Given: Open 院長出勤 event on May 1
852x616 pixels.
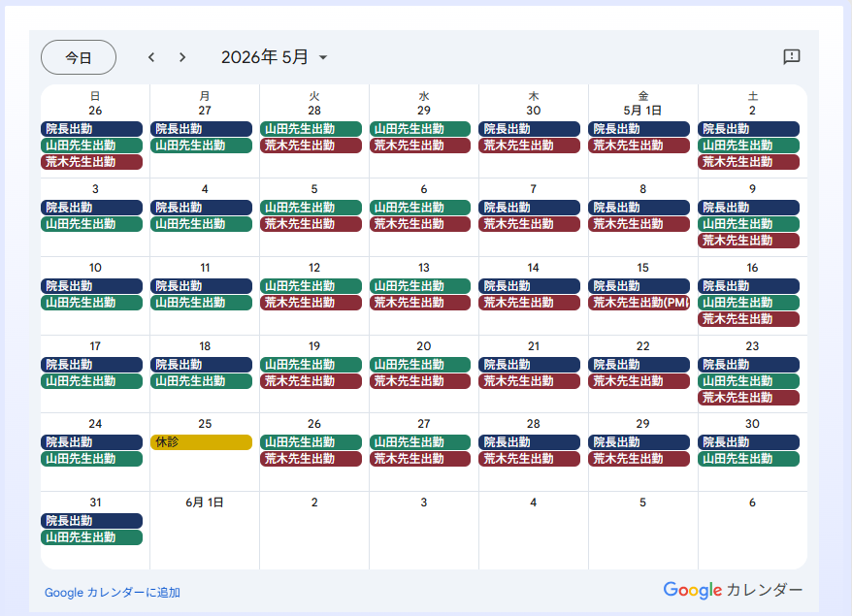Looking at the screenshot, I should (x=639, y=129).
